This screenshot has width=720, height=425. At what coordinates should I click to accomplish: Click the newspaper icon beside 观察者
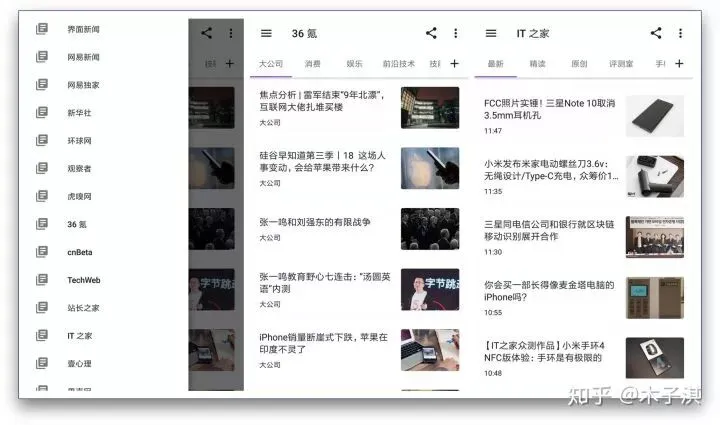pos(42,168)
